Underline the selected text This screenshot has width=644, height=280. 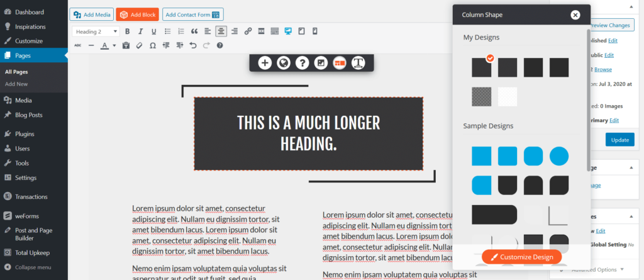(x=153, y=31)
